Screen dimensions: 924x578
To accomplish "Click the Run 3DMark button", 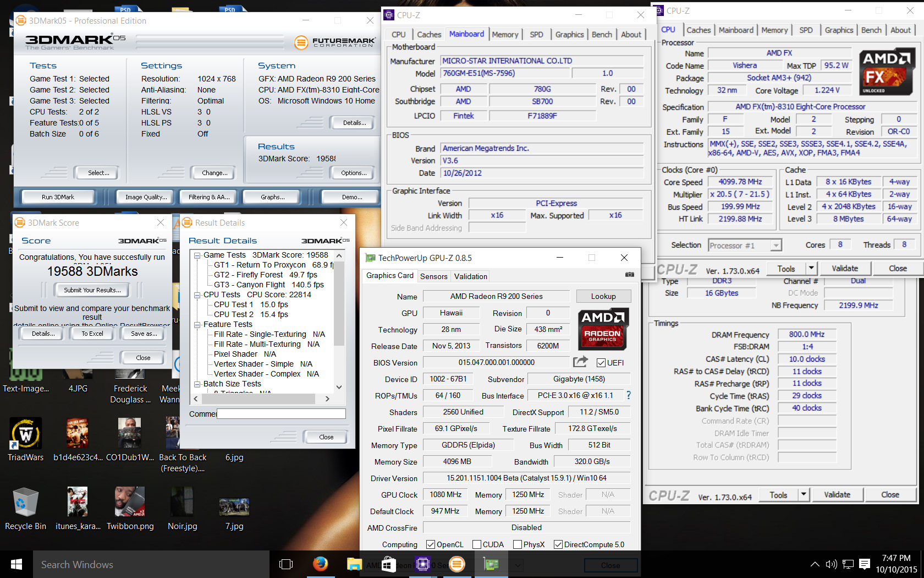I will [x=58, y=197].
